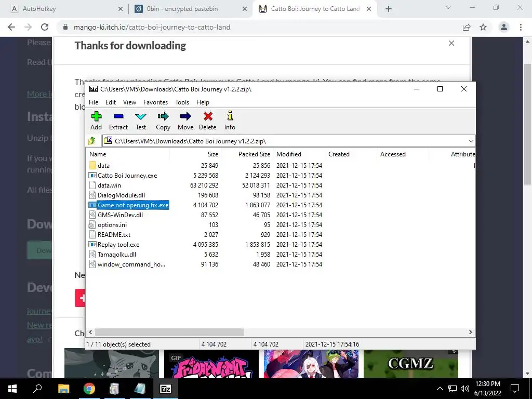Click the Copy toolbar icon

tap(163, 116)
